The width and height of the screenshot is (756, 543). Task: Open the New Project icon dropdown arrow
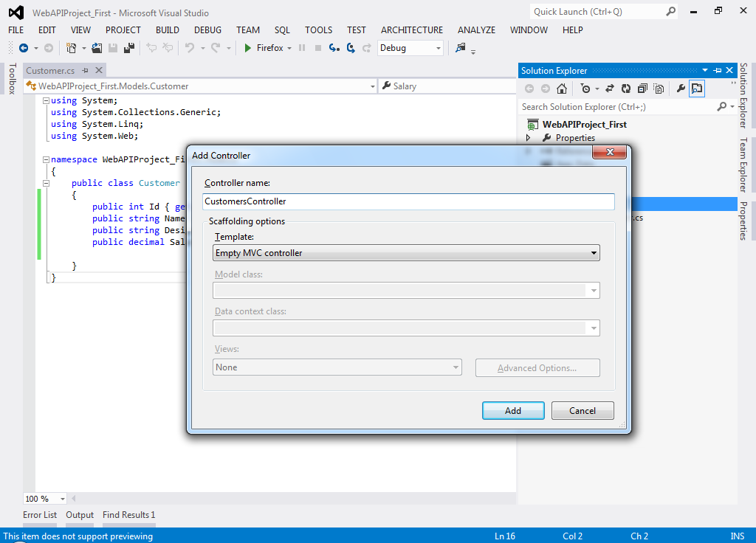click(x=84, y=48)
